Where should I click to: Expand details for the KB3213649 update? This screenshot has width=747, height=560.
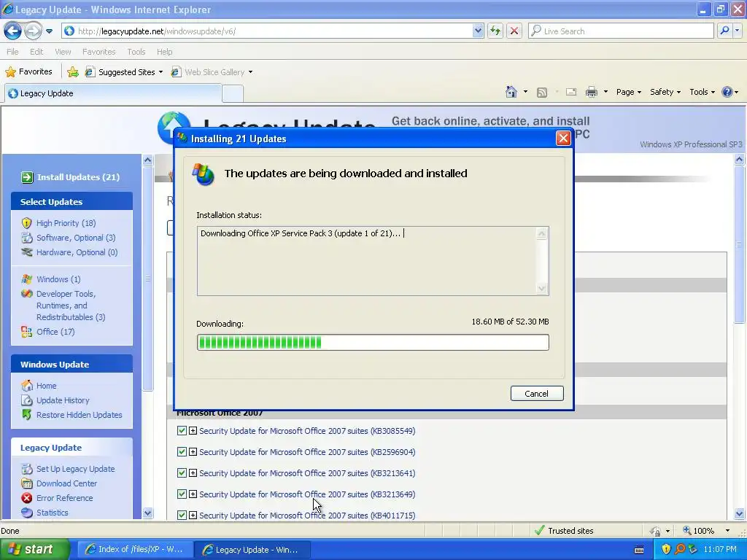tap(193, 494)
